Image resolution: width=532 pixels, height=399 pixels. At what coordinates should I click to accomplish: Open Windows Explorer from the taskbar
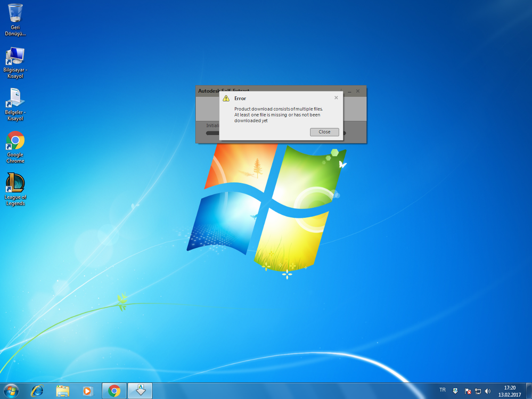point(63,391)
